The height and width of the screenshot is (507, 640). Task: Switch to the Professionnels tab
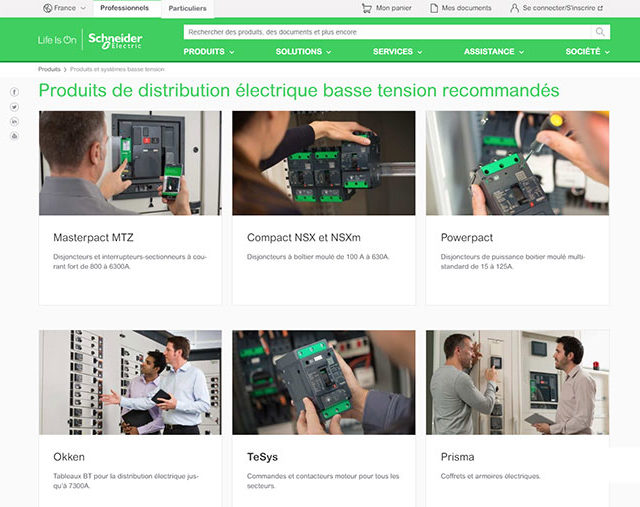124,8
